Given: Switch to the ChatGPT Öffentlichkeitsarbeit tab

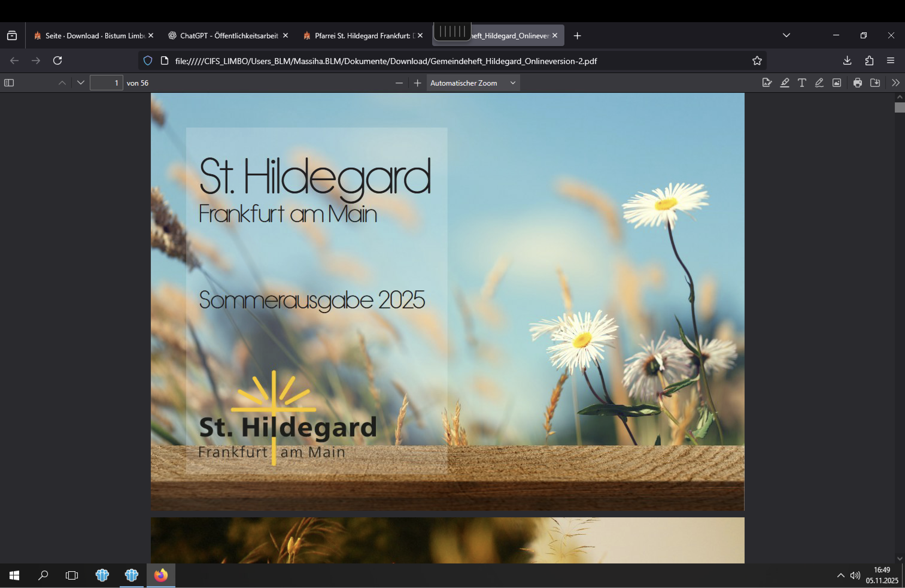Looking at the screenshot, I should click(228, 36).
